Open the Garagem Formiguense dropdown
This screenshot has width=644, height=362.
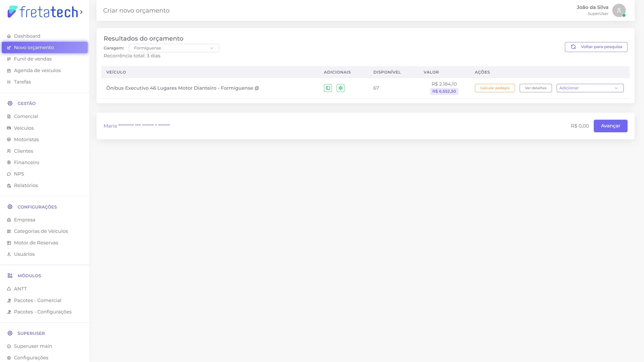click(x=174, y=48)
